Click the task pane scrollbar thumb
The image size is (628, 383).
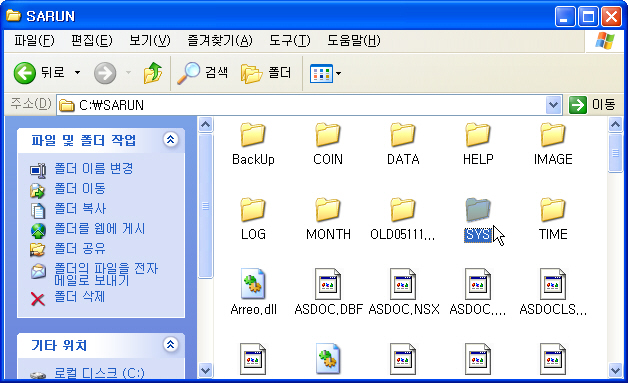(x=205, y=206)
